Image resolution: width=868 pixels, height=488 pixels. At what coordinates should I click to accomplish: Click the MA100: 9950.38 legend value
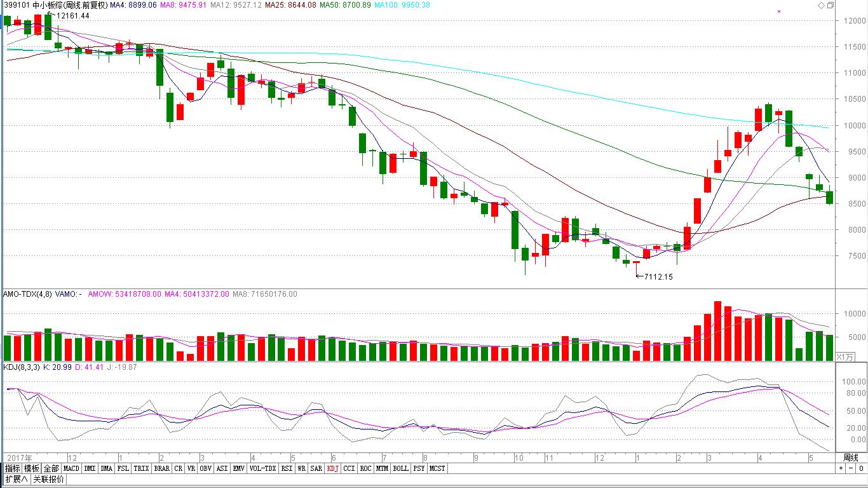(402, 5)
